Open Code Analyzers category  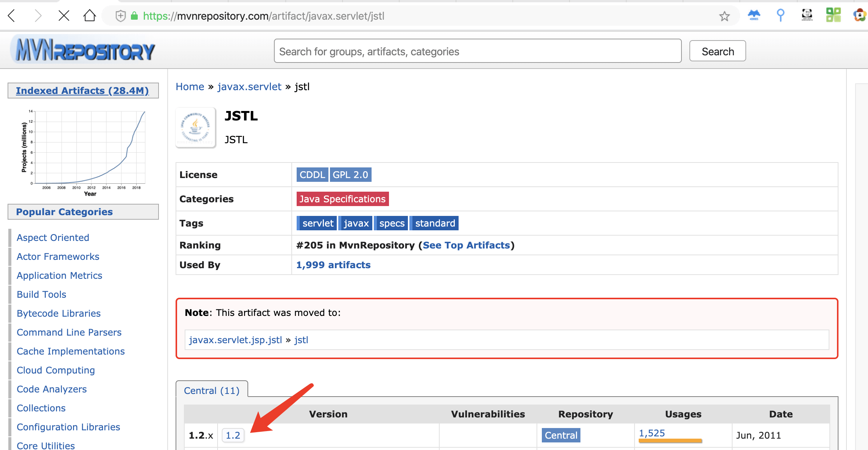(x=52, y=389)
